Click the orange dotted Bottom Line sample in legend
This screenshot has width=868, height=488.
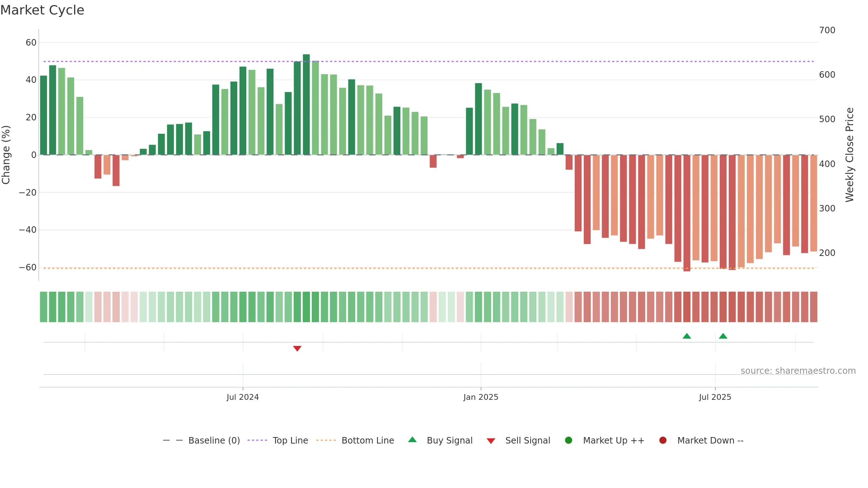(326, 440)
